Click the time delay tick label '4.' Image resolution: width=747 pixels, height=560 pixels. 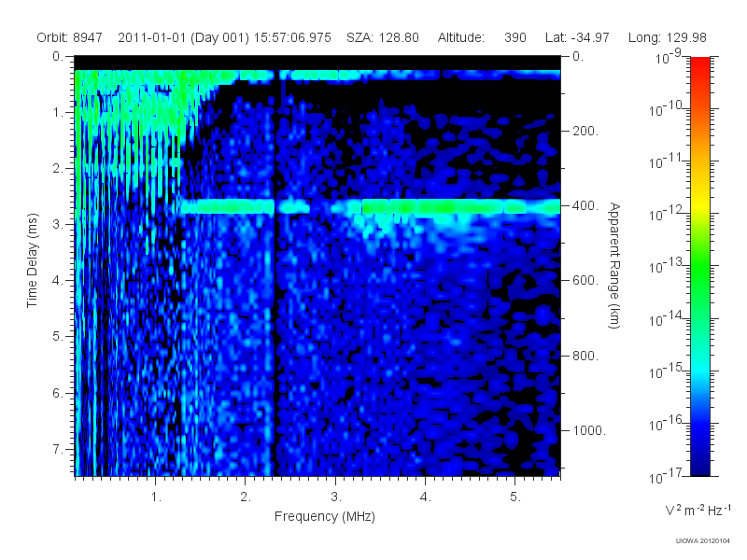(58, 280)
